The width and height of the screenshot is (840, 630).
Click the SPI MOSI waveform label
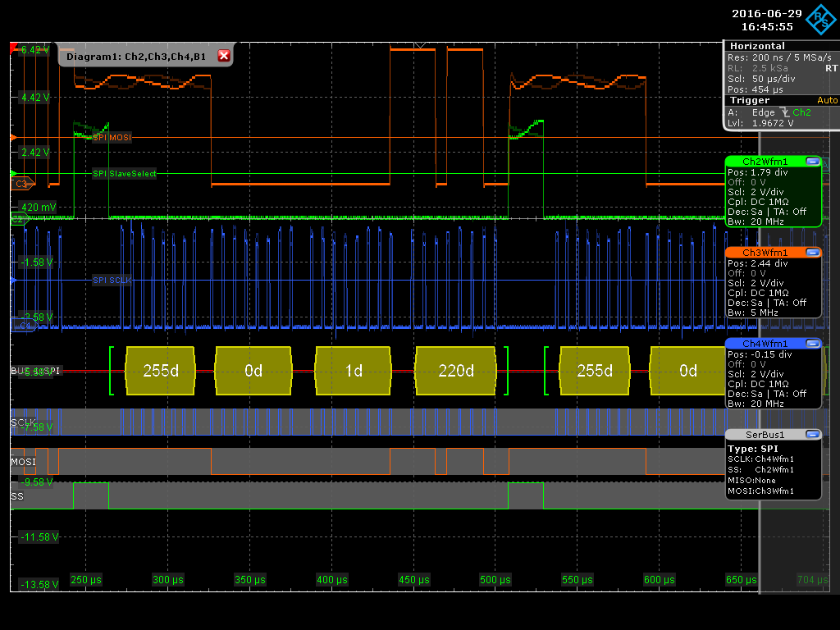click(112, 138)
